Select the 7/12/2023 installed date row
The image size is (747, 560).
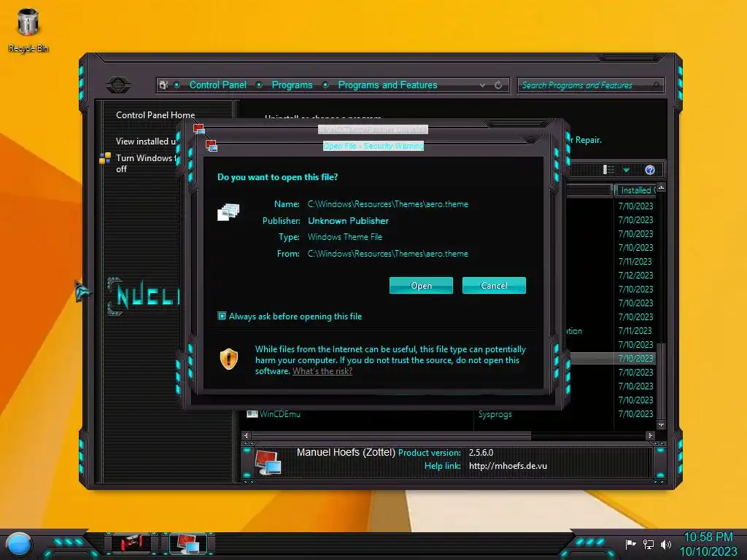coord(635,275)
